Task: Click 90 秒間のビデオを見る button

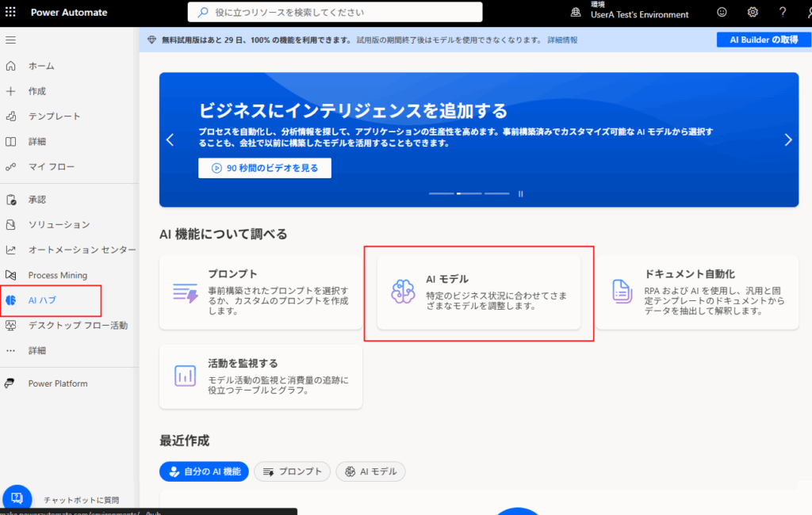Action: tap(265, 168)
